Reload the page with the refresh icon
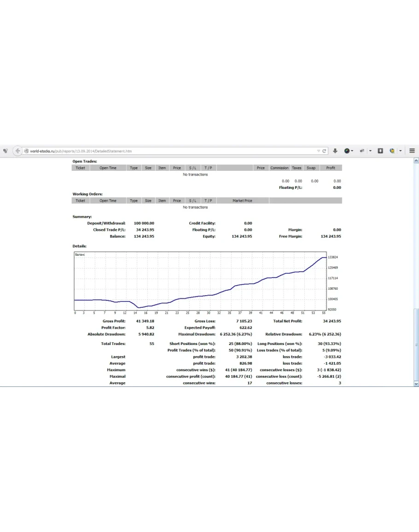 325,151
